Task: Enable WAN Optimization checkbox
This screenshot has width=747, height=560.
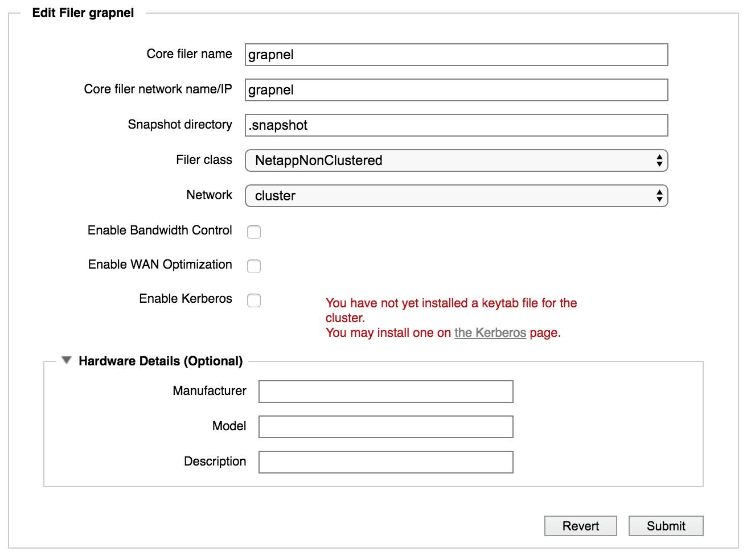Action: (x=254, y=266)
